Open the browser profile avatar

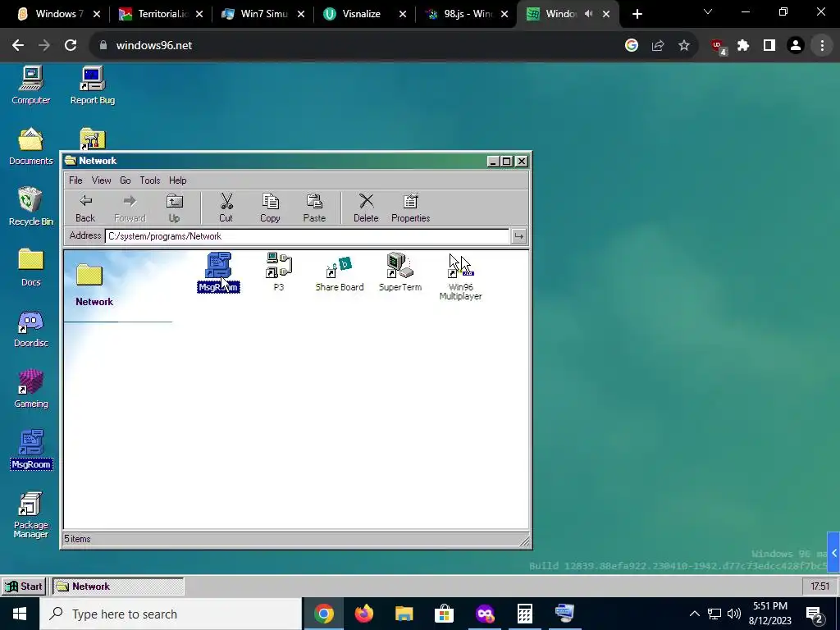pos(796,46)
